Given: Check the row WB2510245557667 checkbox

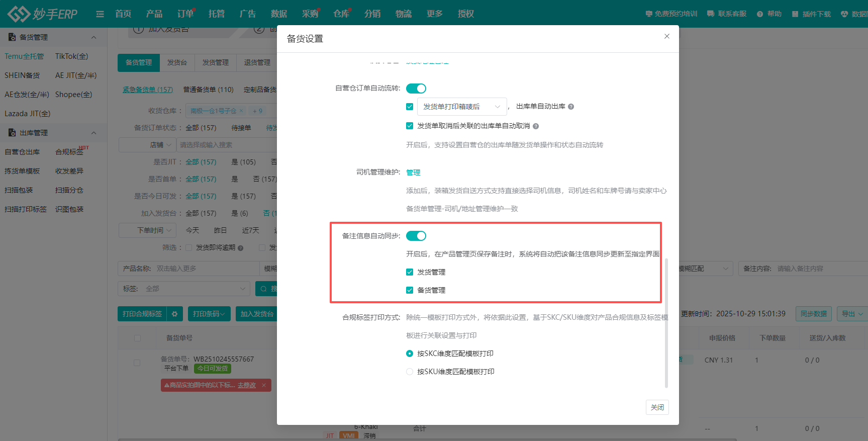Looking at the screenshot, I should coord(137,363).
